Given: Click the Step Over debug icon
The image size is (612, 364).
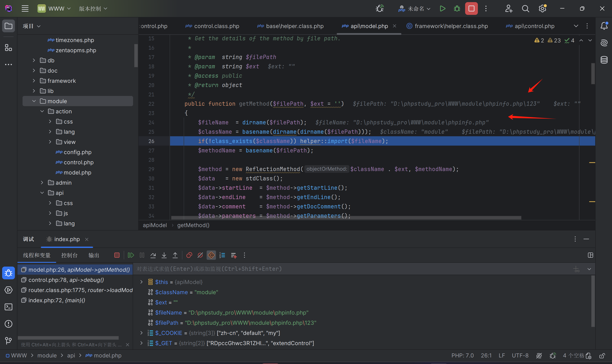Looking at the screenshot, I should 153,255.
